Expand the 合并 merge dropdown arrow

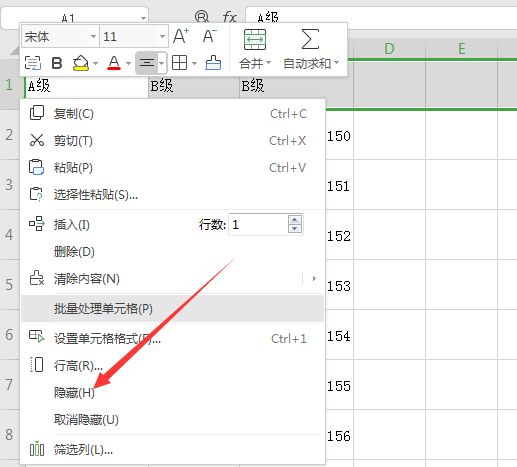pos(269,63)
